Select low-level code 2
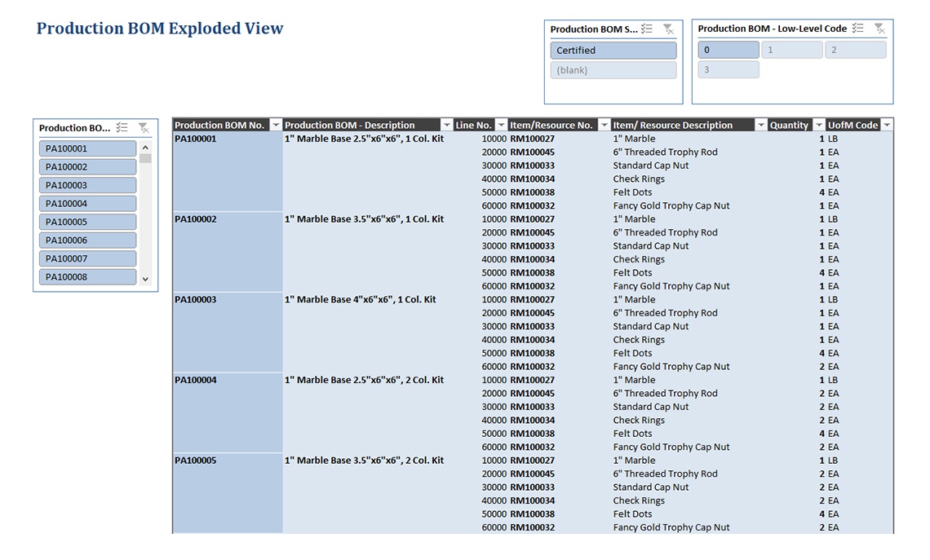930x560 pixels. [x=855, y=50]
